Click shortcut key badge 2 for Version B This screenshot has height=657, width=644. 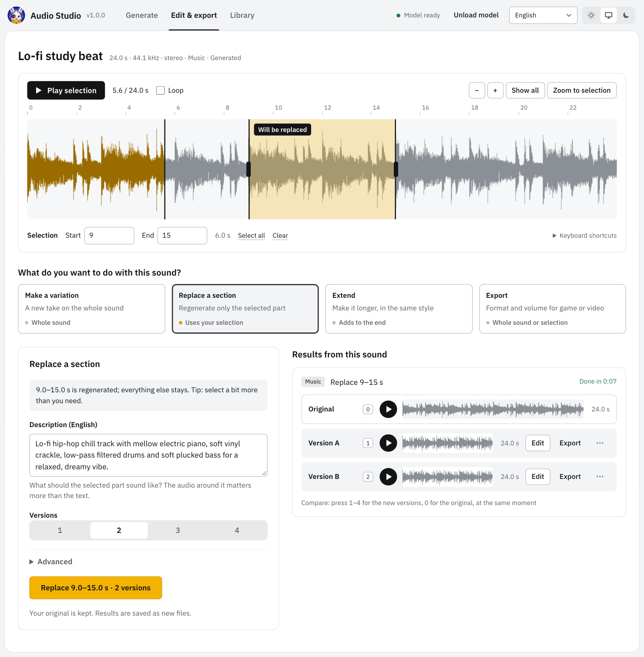tap(368, 477)
